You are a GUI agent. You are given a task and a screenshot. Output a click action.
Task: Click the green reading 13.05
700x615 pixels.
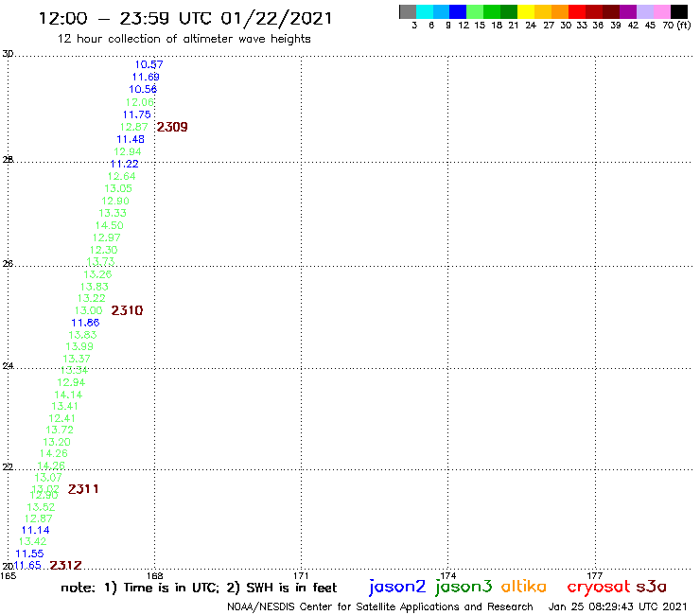point(118,188)
